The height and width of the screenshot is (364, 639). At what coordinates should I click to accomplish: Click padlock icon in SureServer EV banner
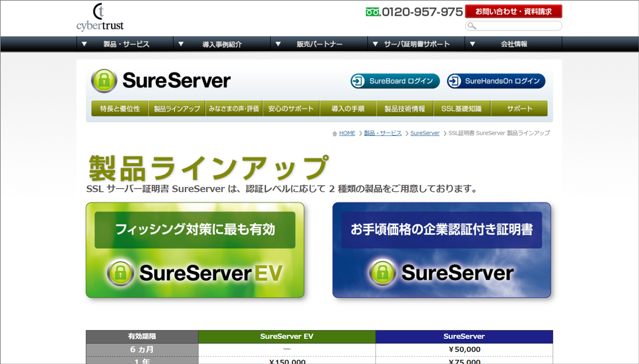(x=120, y=273)
